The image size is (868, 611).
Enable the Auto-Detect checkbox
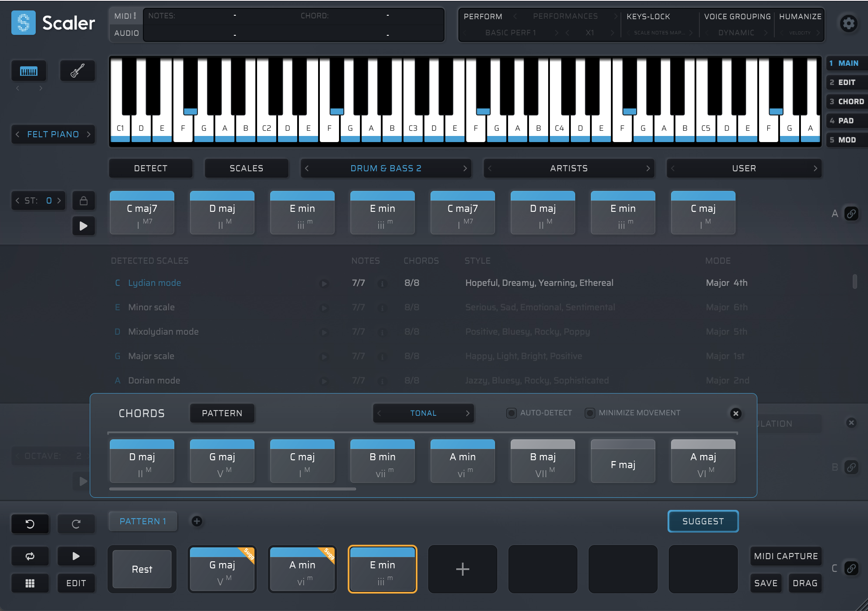(512, 413)
